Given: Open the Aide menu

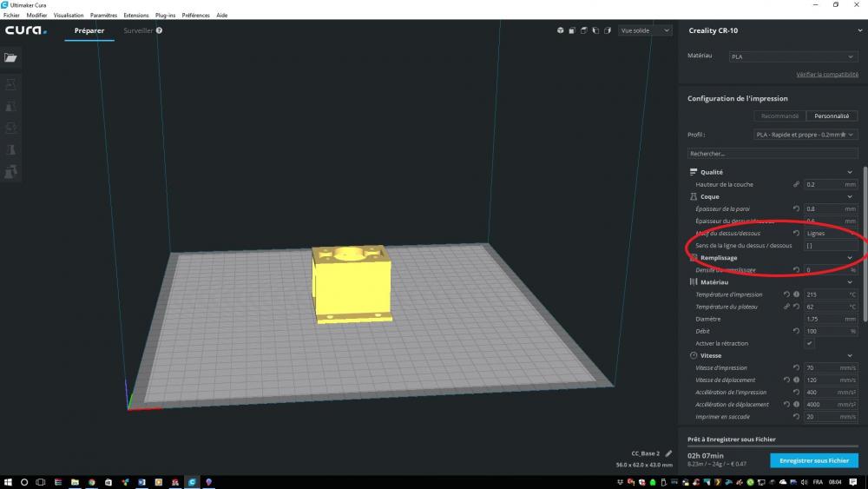Looking at the screenshot, I should tap(222, 16).
